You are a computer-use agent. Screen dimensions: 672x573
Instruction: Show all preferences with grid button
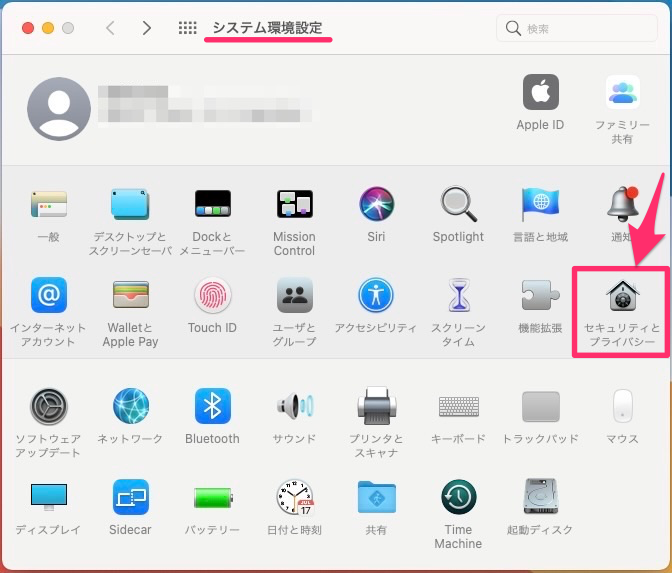tap(187, 28)
